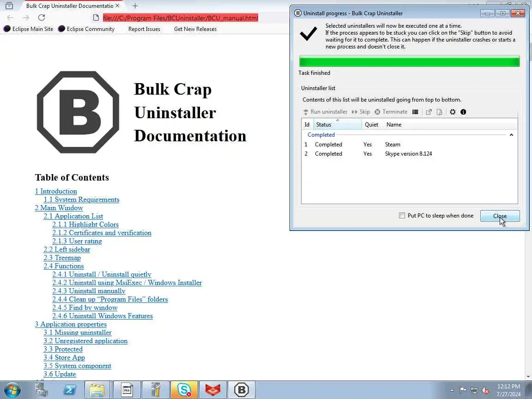Open 2.4.2 Uninstall using MsiExec link
Screen dimensions: 532x399
click(x=127, y=283)
